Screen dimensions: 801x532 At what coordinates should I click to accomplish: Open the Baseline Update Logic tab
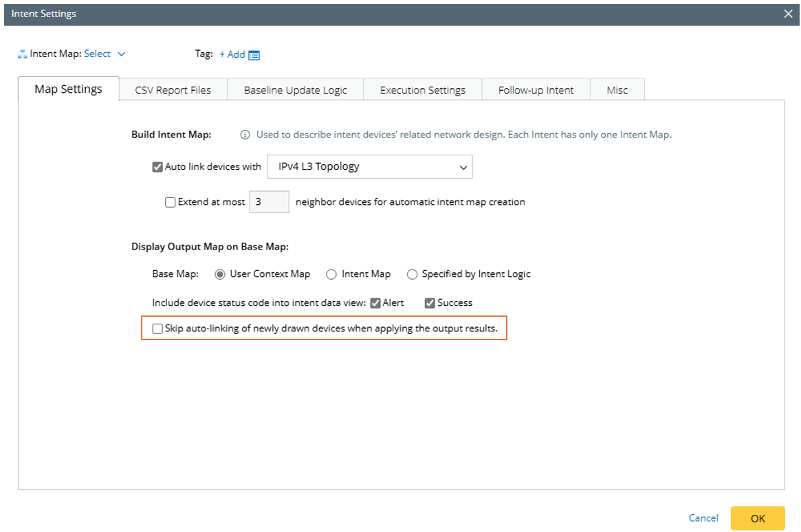pyautogui.click(x=295, y=90)
